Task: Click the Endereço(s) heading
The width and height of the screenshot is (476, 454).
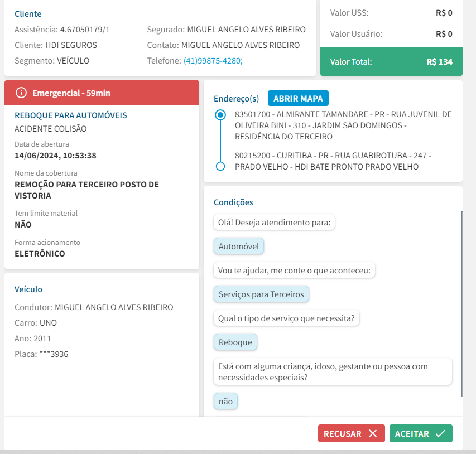Action: pyautogui.click(x=236, y=99)
